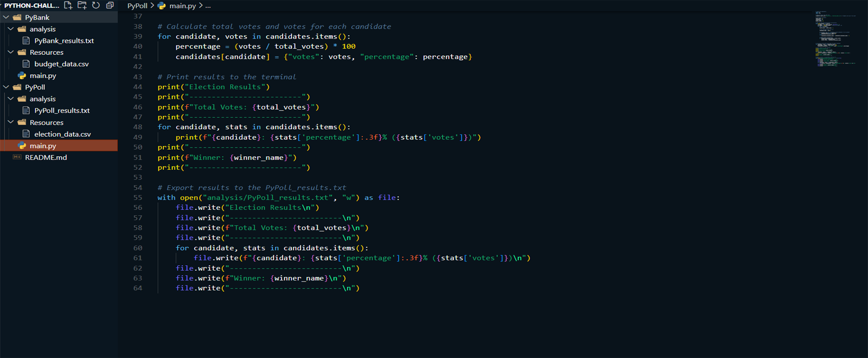The width and height of the screenshot is (868, 358).
Task: Click the New Folder icon in explorer header
Action: tap(82, 5)
